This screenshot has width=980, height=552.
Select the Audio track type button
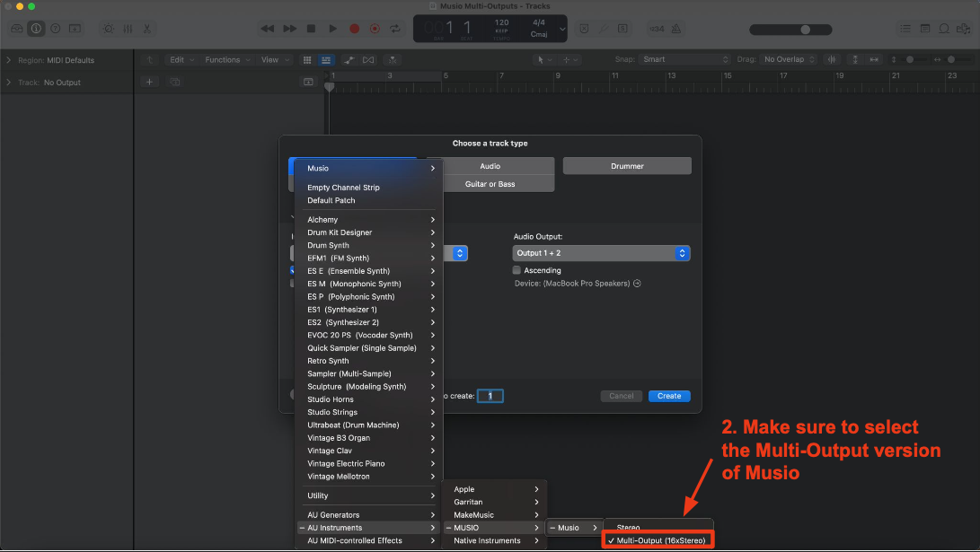click(490, 166)
